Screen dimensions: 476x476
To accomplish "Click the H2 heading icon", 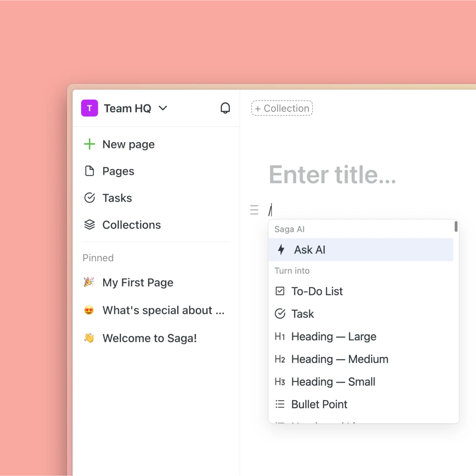I will point(280,359).
